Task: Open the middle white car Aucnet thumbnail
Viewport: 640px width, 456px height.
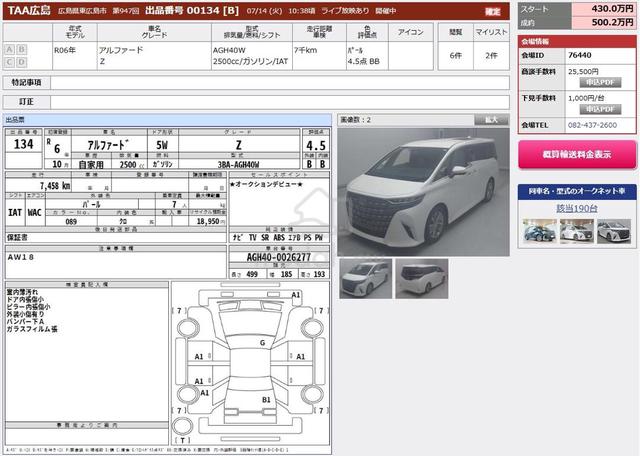Action: (576, 231)
